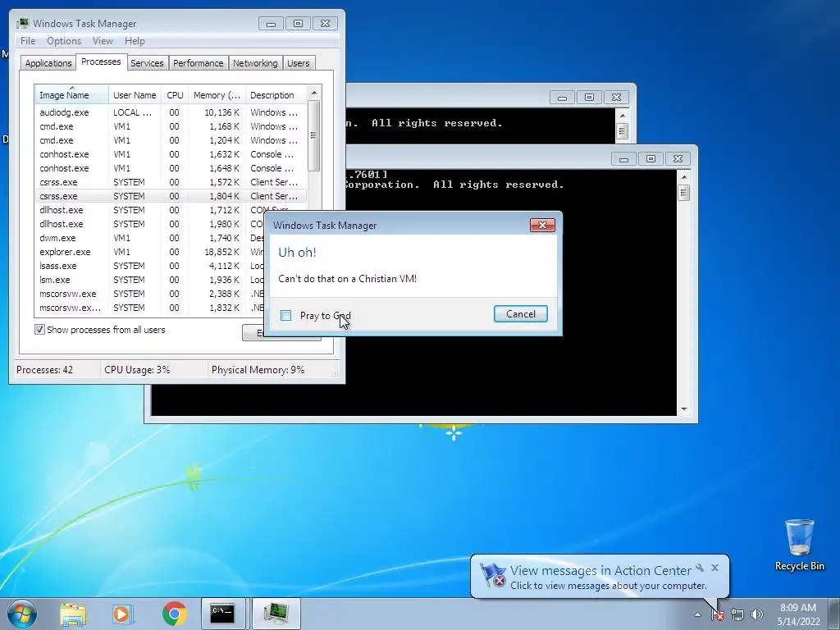The image size is (840, 630).
Task: Toggle Show processes from all users
Action: click(x=39, y=330)
